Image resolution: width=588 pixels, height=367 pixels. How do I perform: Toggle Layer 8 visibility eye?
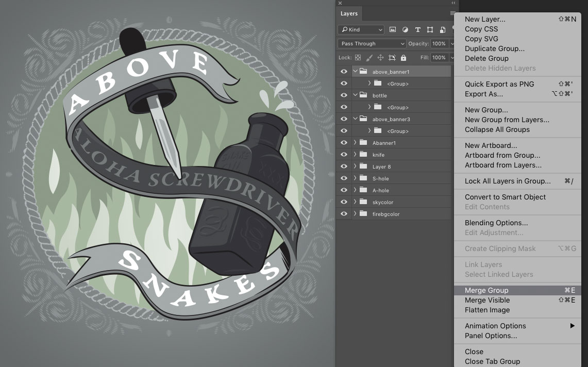click(344, 166)
